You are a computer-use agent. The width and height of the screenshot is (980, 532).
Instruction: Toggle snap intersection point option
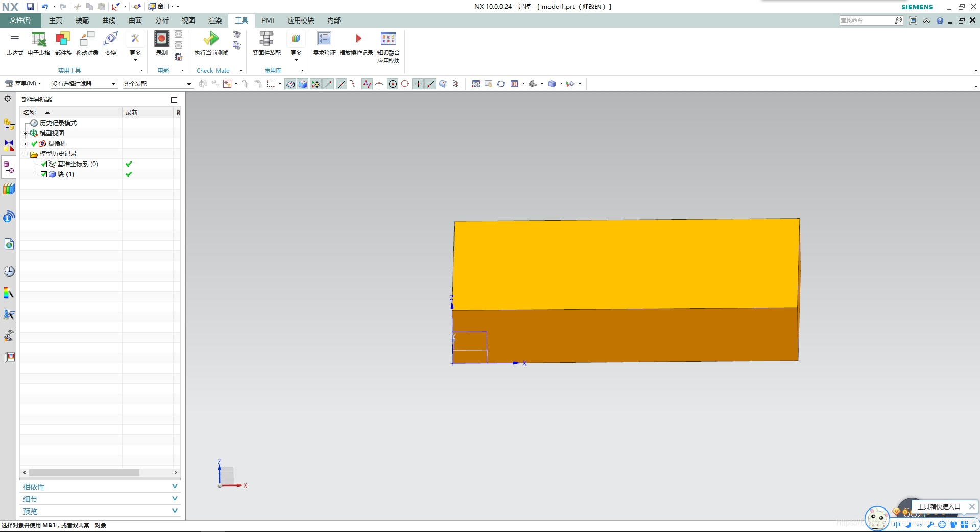pyautogui.click(x=379, y=84)
